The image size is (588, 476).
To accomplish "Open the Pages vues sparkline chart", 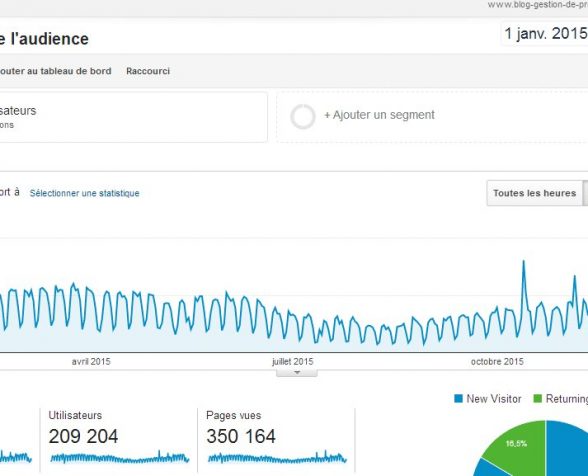I will tap(277, 458).
